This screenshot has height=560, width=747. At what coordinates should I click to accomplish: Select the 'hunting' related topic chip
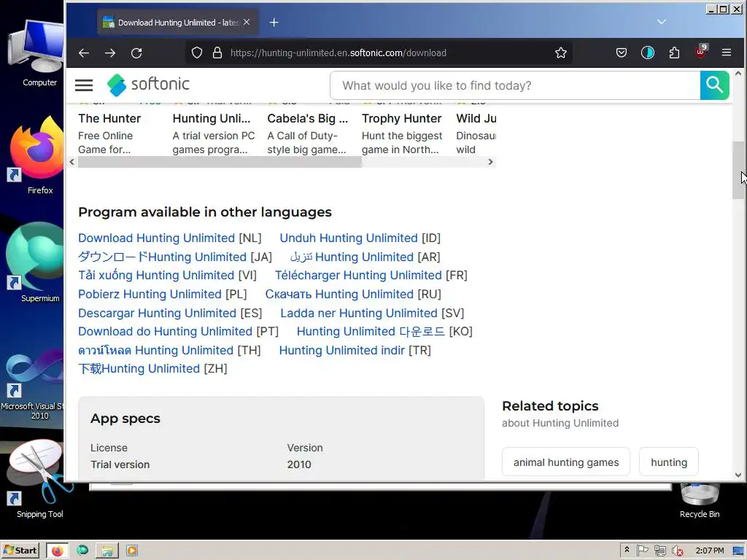[669, 462]
